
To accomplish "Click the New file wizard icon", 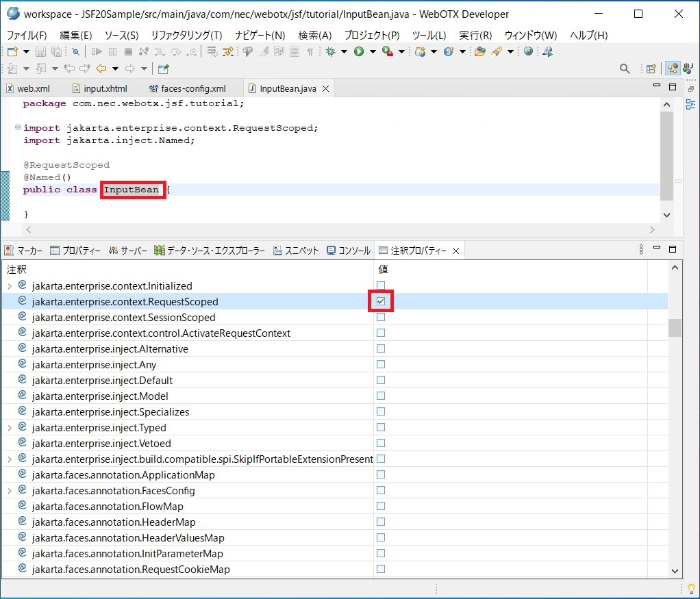I will pyautogui.click(x=12, y=51).
